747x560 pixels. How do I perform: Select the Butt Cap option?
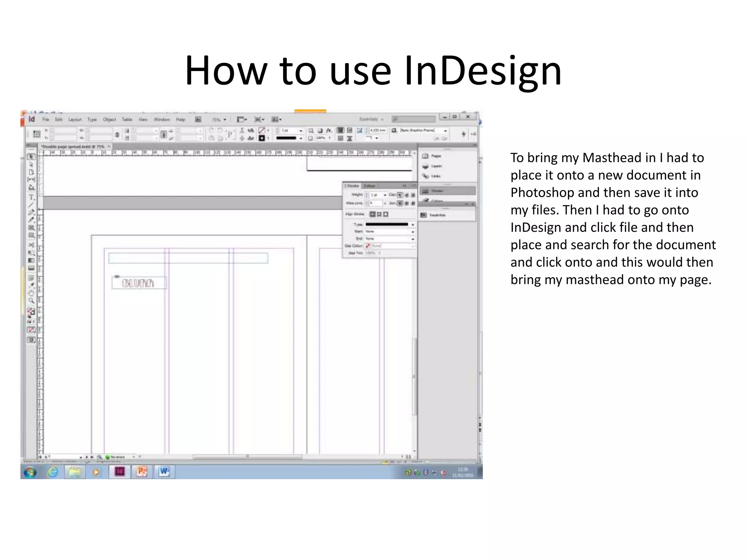pos(400,195)
